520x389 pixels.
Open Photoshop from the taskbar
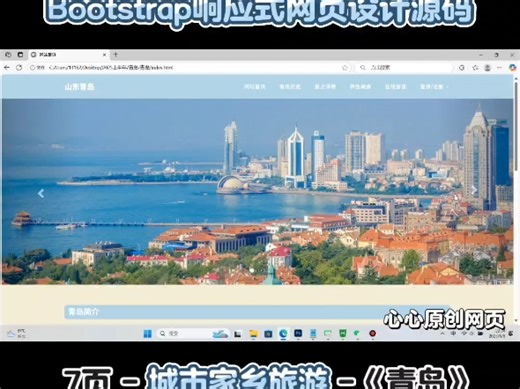[x=298, y=333]
